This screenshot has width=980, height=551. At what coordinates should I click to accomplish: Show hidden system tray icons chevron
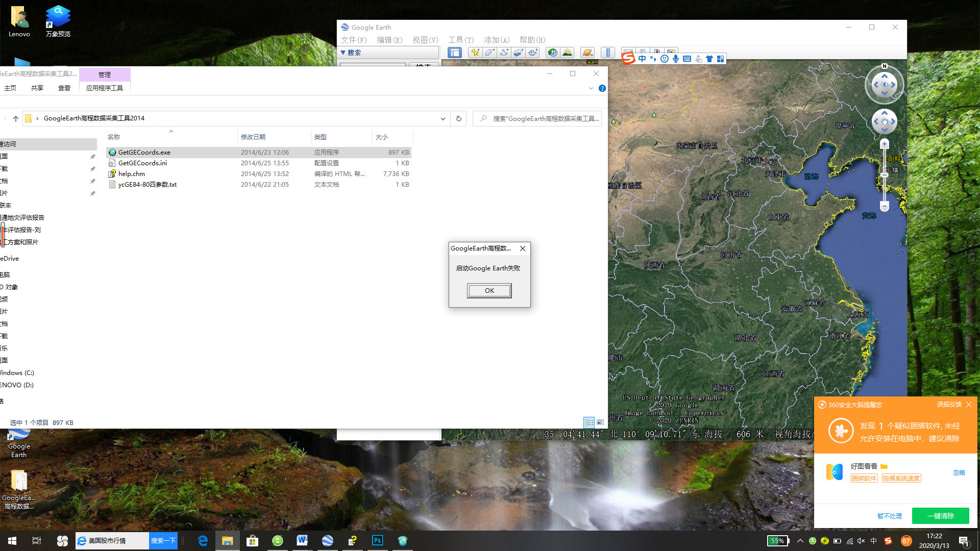pyautogui.click(x=800, y=541)
